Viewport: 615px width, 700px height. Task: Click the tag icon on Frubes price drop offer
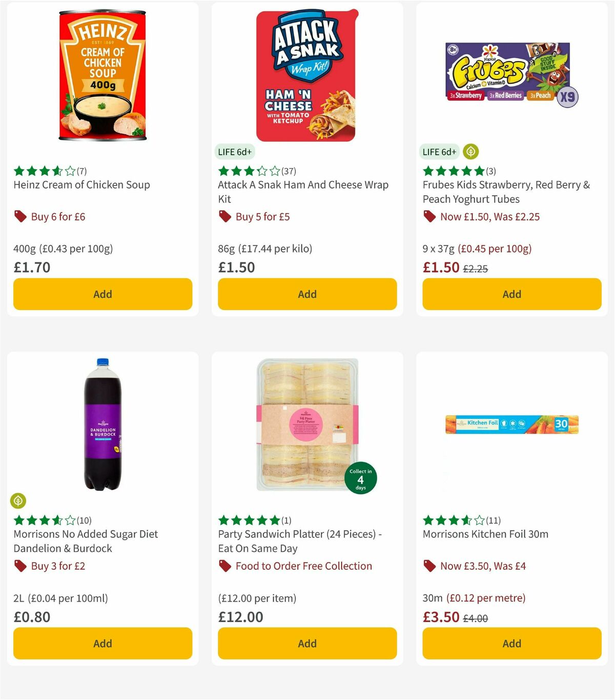point(429,216)
